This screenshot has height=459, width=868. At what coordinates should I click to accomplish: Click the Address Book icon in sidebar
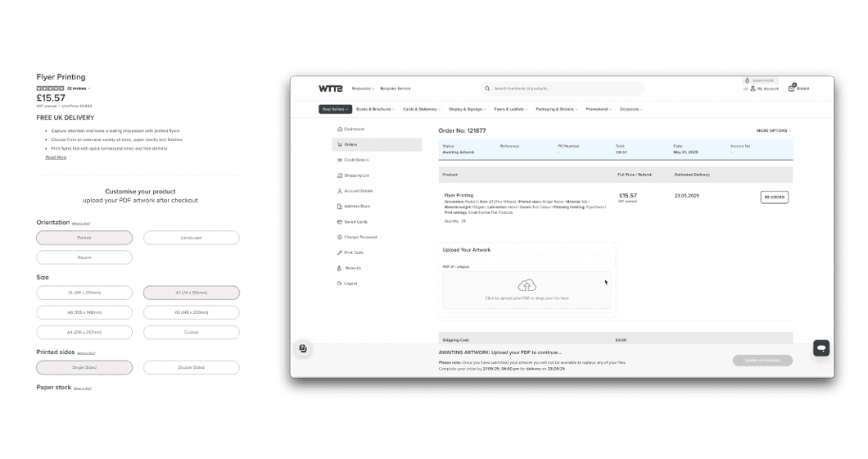pyautogui.click(x=339, y=207)
